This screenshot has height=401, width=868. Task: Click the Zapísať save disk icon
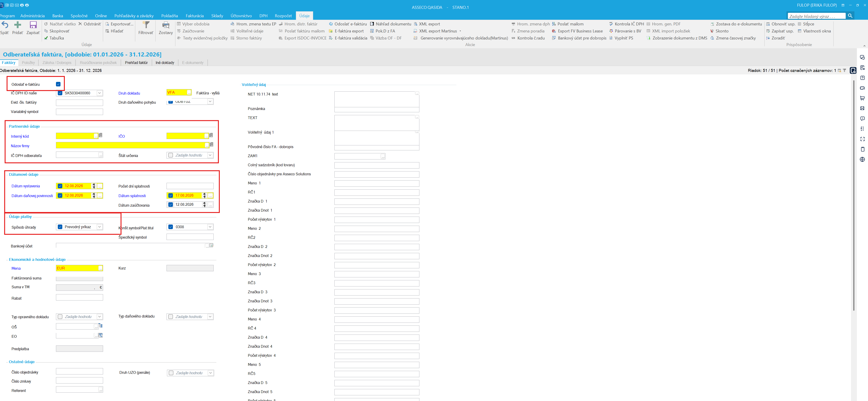tap(33, 25)
